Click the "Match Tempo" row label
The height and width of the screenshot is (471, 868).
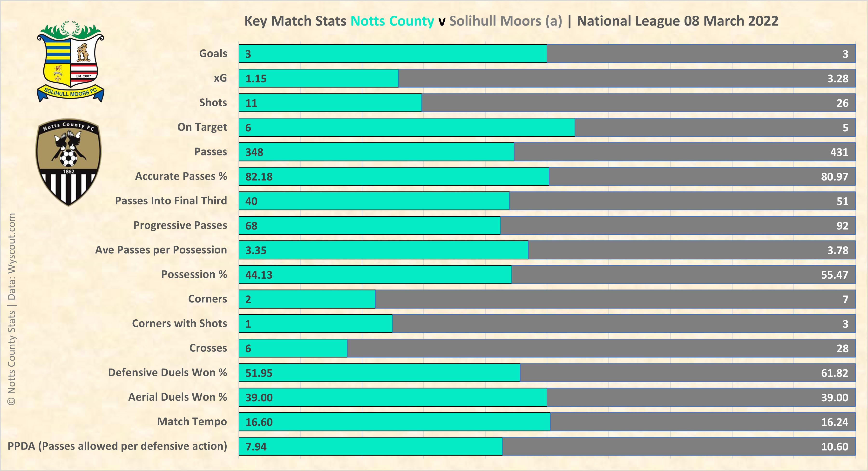(192, 422)
